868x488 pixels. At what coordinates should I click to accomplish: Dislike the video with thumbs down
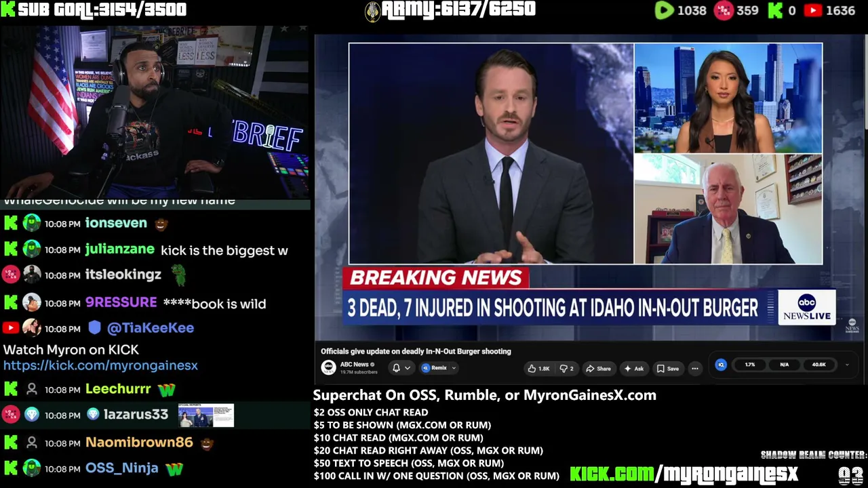click(x=566, y=369)
